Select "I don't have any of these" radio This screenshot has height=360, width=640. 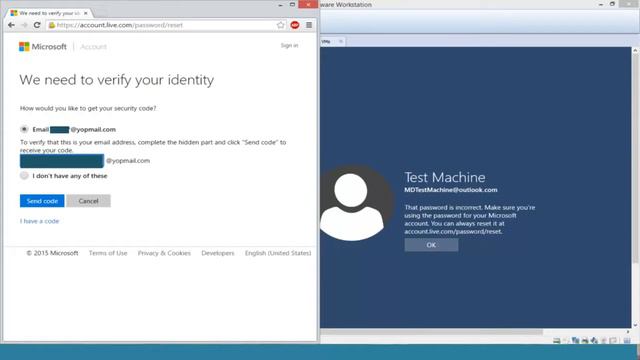(24, 176)
